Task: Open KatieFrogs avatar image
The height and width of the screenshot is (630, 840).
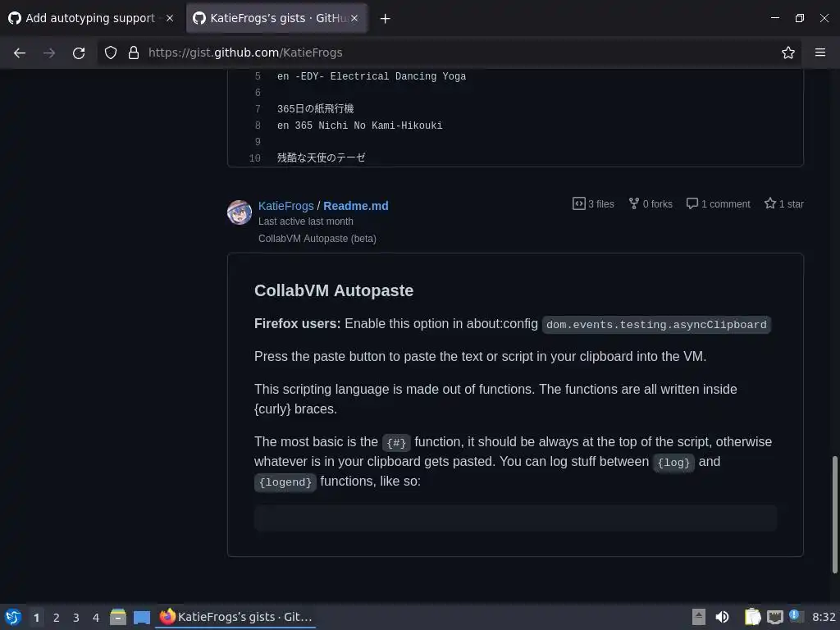Action: 240,212
